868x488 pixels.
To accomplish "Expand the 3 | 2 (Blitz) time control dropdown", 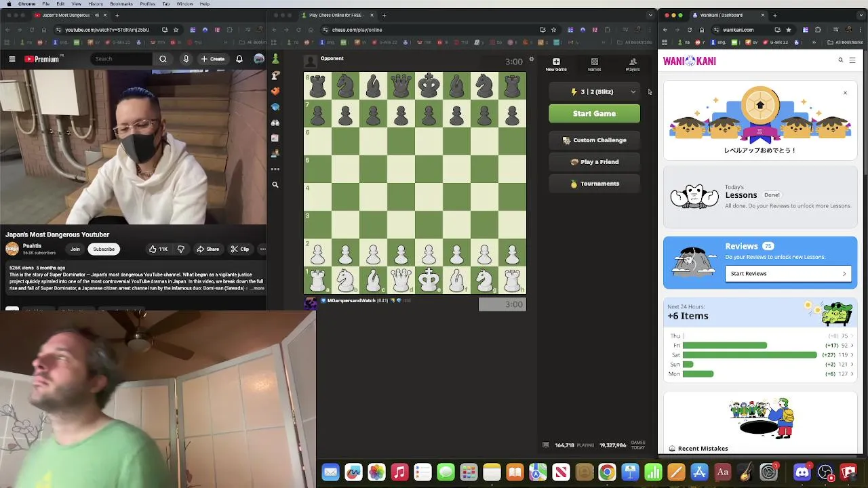I will (x=594, y=91).
